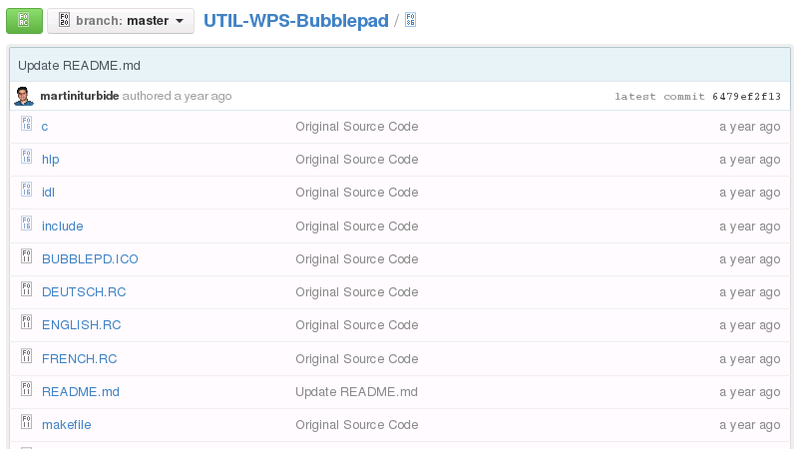
Task: Open the makefile file link
Action: point(66,425)
